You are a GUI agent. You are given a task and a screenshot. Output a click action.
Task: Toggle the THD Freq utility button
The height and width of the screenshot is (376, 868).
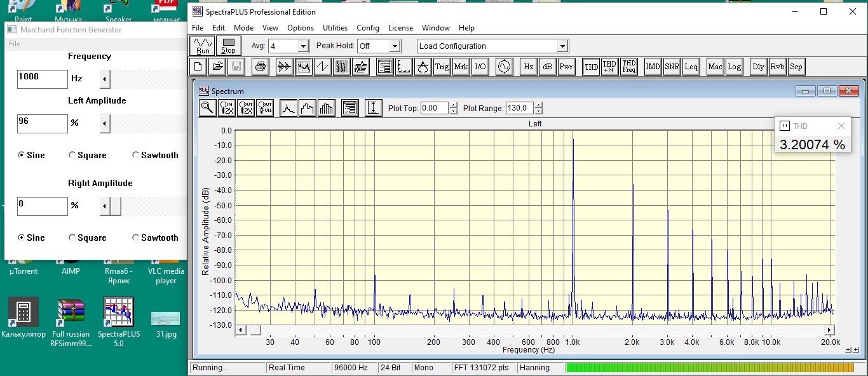628,67
